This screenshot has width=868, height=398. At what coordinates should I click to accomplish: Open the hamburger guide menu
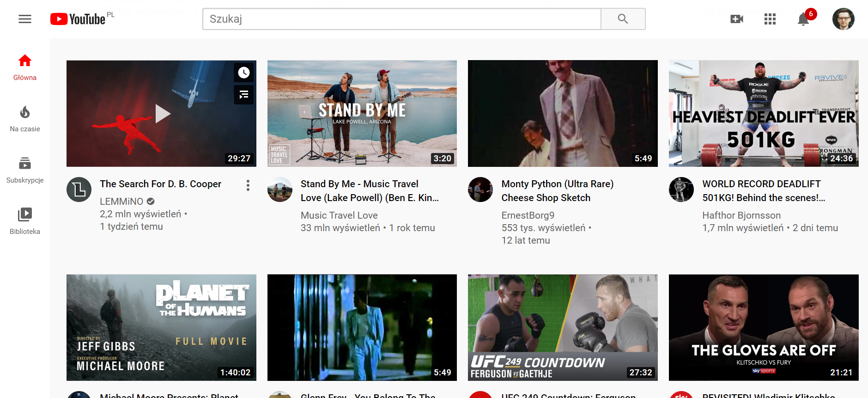(x=25, y=19)
